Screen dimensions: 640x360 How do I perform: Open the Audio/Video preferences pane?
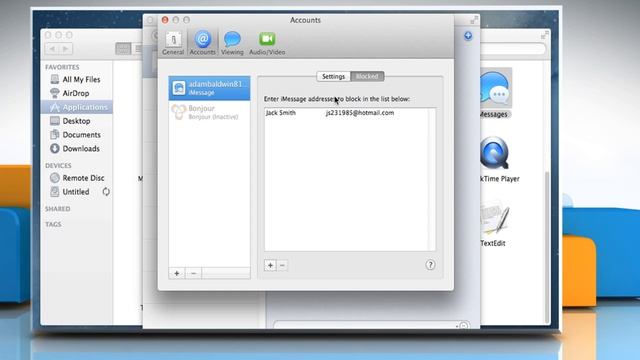(267, 43)
